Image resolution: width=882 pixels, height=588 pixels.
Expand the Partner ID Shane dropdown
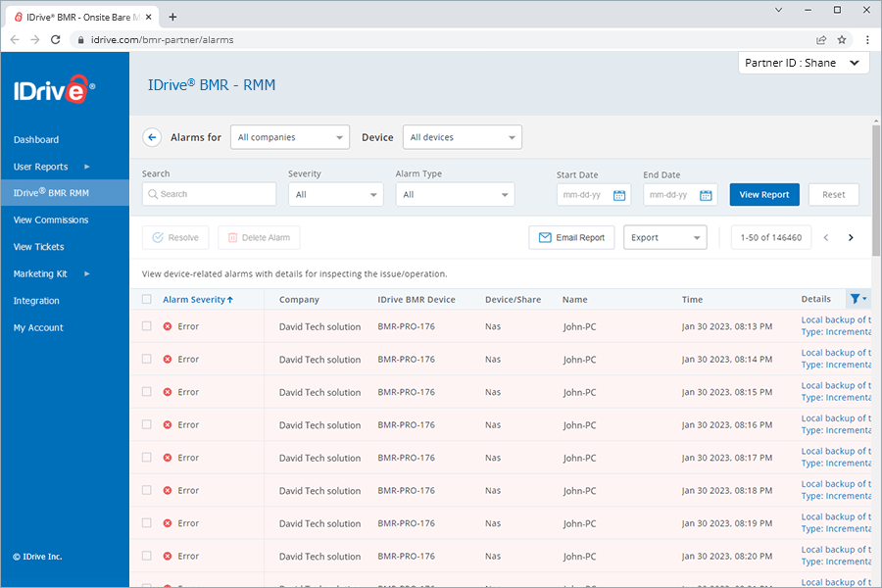tap(804, 63)
